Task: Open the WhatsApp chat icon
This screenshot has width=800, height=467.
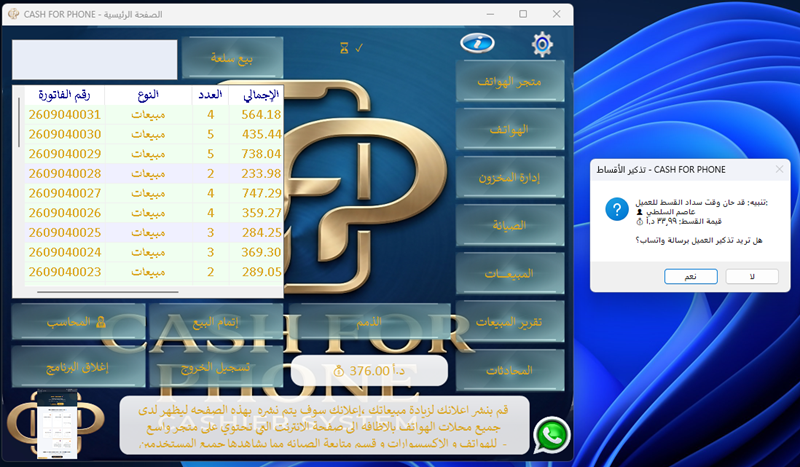Action: (x=552, y=435)
